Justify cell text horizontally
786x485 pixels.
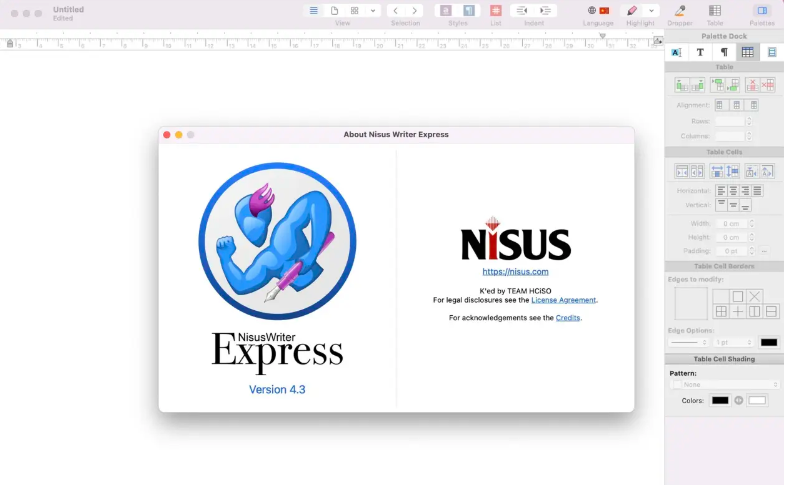[x=757, y=190]
